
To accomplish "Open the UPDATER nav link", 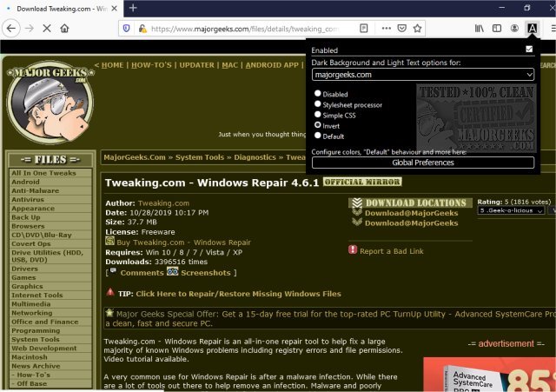I will [197, 65].
